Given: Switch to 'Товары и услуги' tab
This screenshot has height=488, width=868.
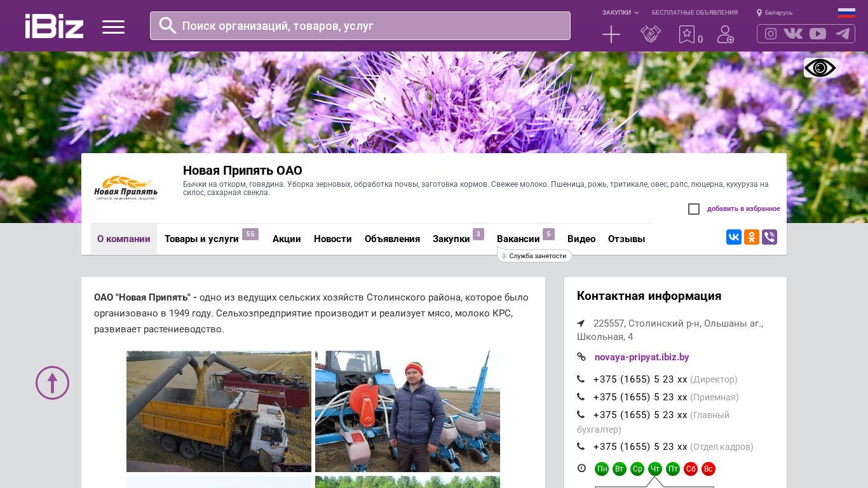Looking at the screenshot, I should [x=201, y=239].
